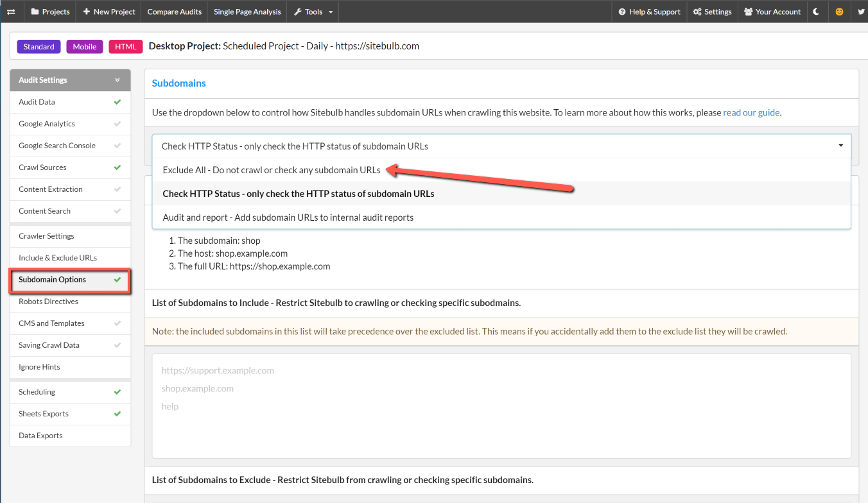Choose Audit and report option

[x=501, y=217]
